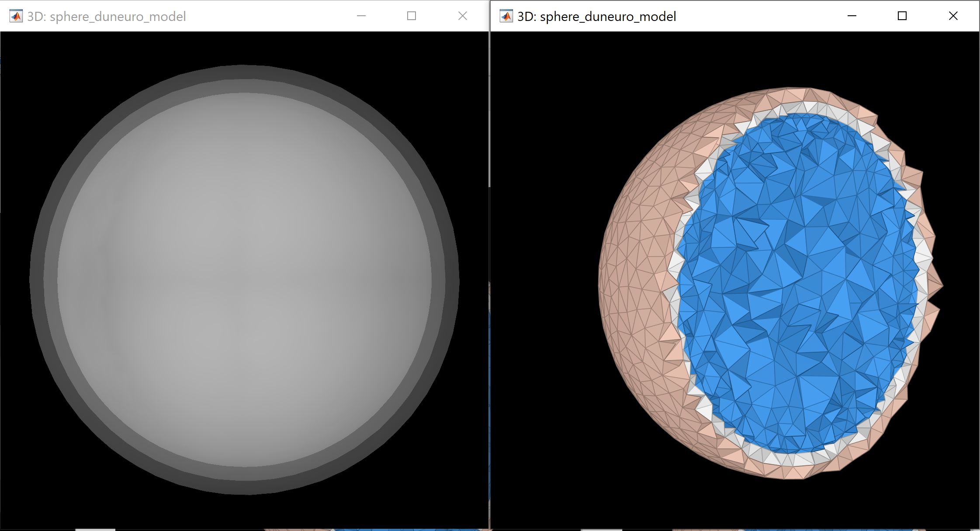Viewport: 980px width, 531px height.
Task: Click MATLAB icon in right figure title bar
Action: 506,16
